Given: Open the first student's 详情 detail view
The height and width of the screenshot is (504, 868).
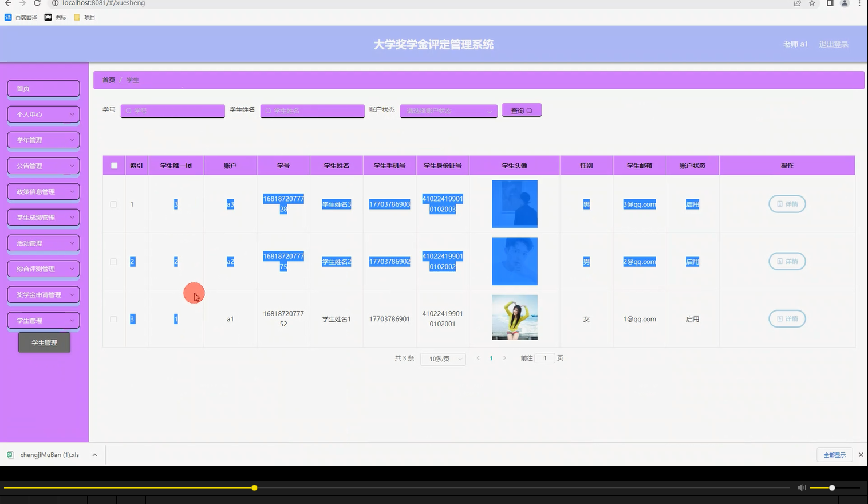Looking at the screenshot, I should click(x=787, y=204).
